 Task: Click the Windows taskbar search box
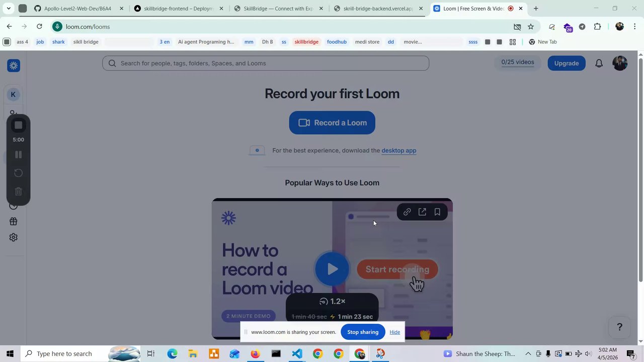pyautogui.click(x=80, y=353)
